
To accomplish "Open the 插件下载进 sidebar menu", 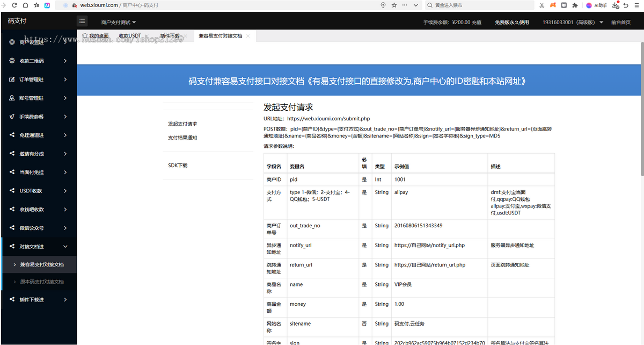I will tap(38, 299).
